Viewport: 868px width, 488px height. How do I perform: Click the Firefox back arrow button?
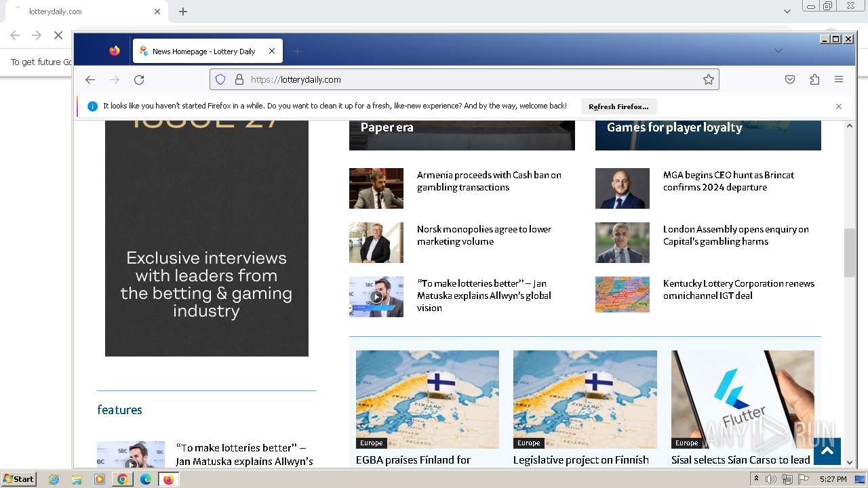[90, 79]
